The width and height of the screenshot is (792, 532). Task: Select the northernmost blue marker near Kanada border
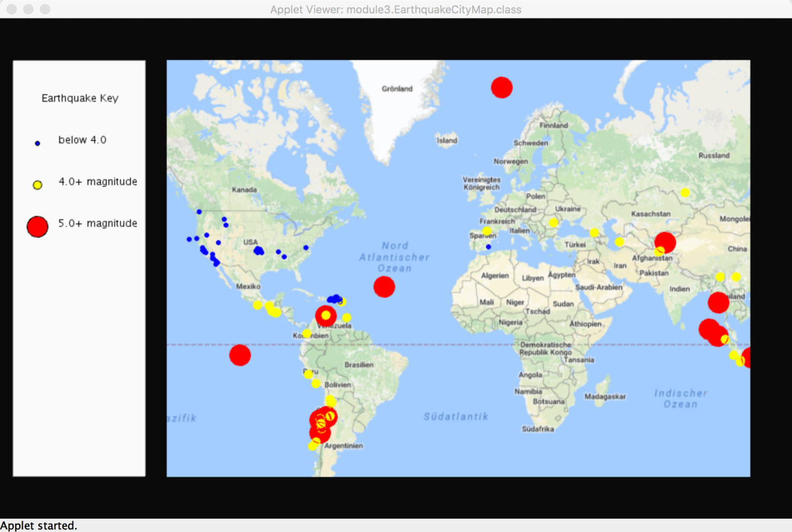[x=199, y=212]
